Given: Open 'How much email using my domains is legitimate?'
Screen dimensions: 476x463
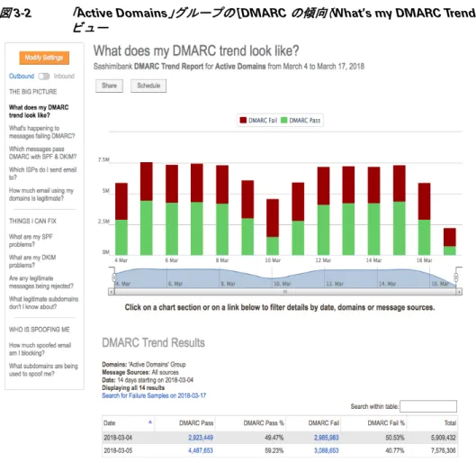Looking at the screenshot, I should [x=41, y=195].
